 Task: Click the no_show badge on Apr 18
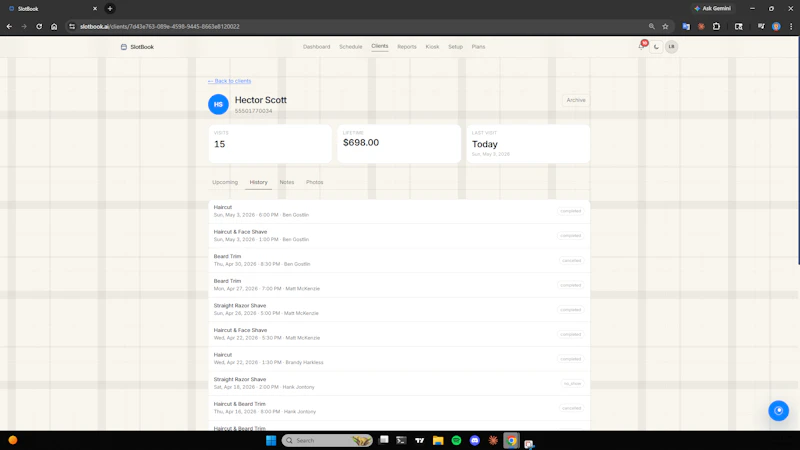[572, 384]
